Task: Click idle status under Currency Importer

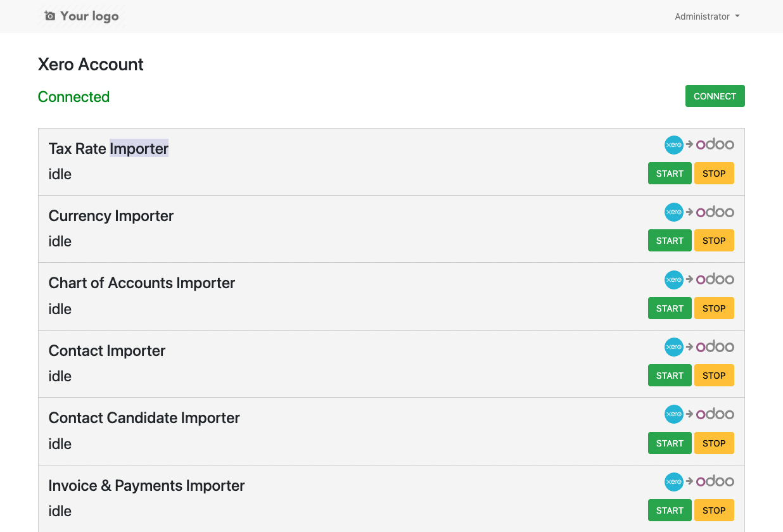Action: pyautogui.click(x=60, y=241)
